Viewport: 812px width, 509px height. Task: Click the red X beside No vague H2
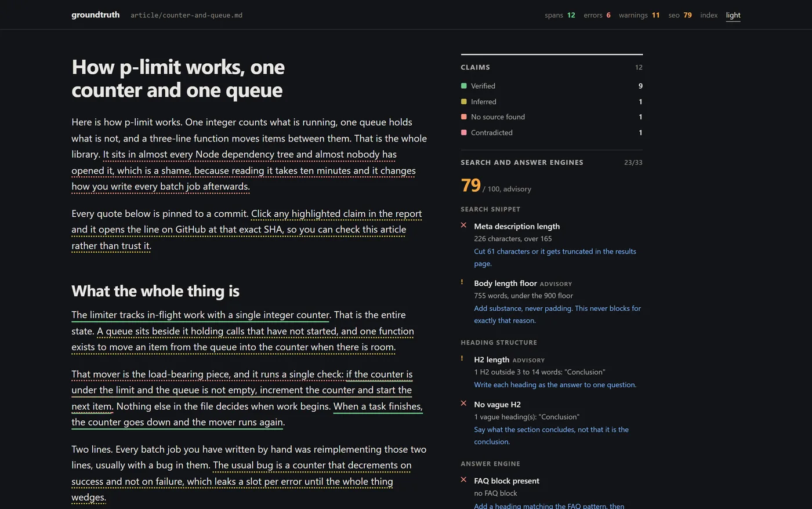click(x=463, y=403)
